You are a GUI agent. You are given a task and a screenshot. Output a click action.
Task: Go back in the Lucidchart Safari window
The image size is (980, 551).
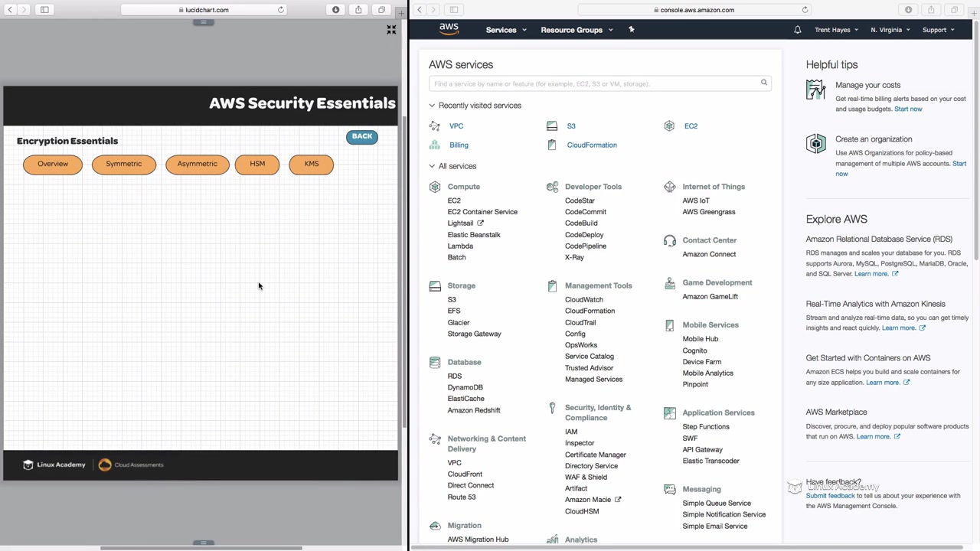pyautogui.click(x=10, y=10)
